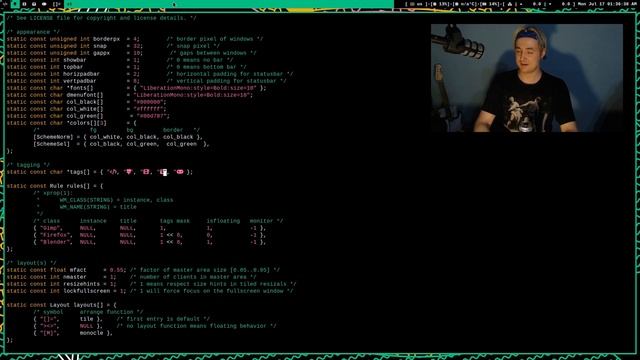Screen dimensions: 640x360
Task: Click the network status icon in bar
Action: [x=510, y=4]
